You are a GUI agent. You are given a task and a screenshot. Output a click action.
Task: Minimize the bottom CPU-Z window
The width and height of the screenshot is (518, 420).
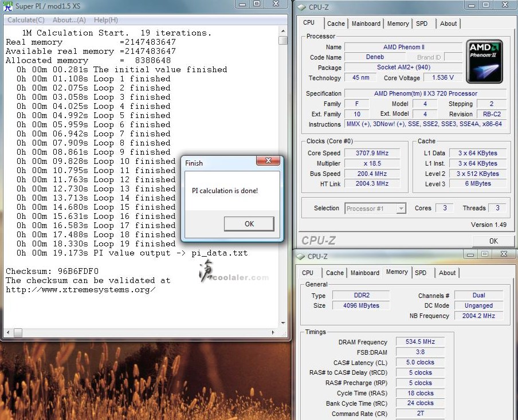point(470,254)
